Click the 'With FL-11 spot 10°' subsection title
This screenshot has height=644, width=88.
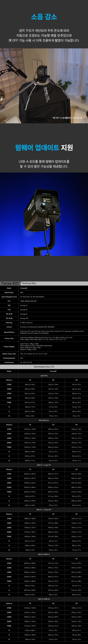(x=44, y=465)
